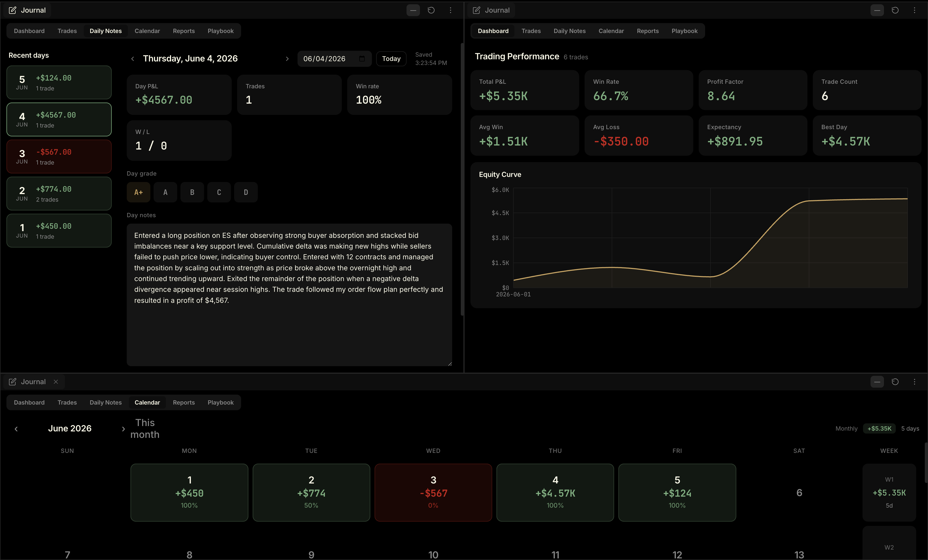Click the Today button

pyautogui.click(x=391, y=59)
